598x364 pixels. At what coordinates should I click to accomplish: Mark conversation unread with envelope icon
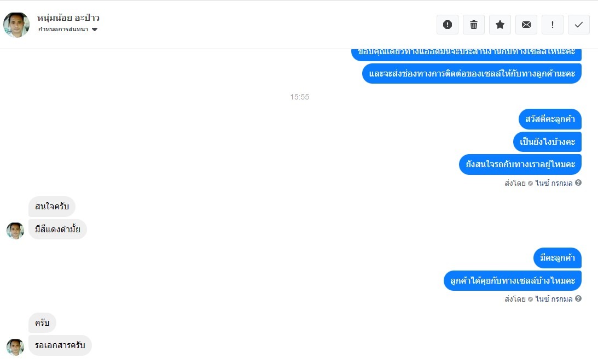[x=526, y=25]
